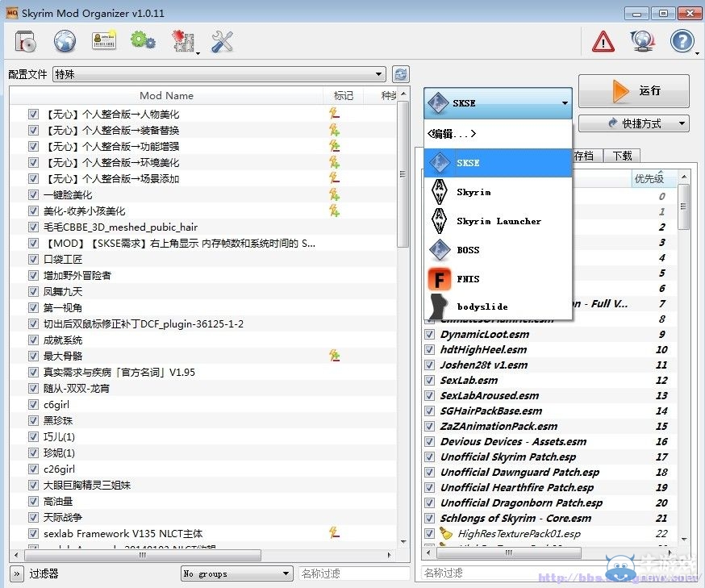Select the Schlongs of Skyrim - Core.esm plugin
Viewport: 705px width, 588px height.
[549, 519]
